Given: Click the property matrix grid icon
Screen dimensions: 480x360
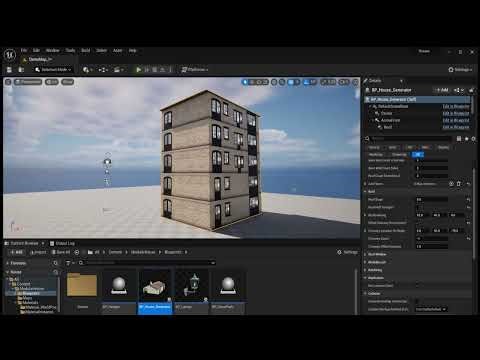Looking at the screenshot, I should click(459, 138).
